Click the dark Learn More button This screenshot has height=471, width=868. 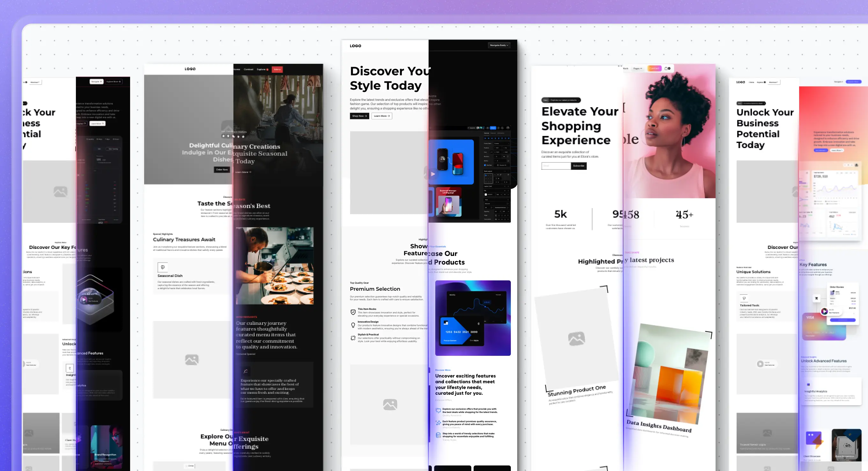pyautogui.click(x=97, y=124)
